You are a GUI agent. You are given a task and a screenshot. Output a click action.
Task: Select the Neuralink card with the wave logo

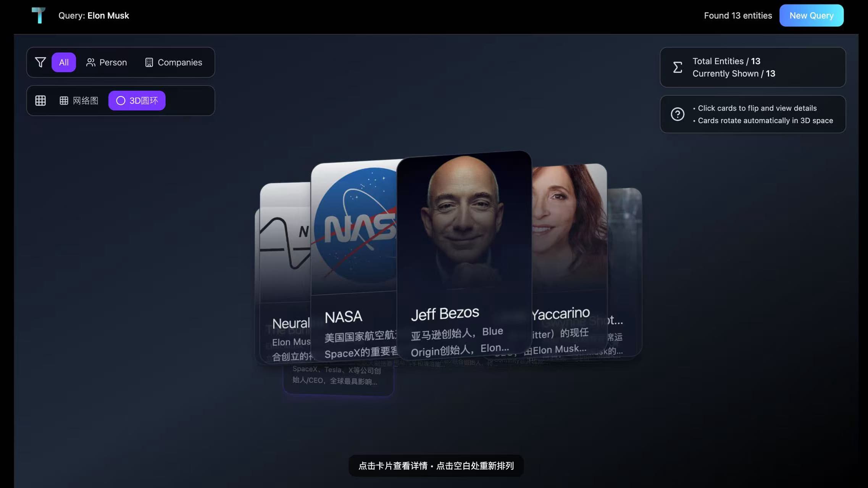(285, 273)
